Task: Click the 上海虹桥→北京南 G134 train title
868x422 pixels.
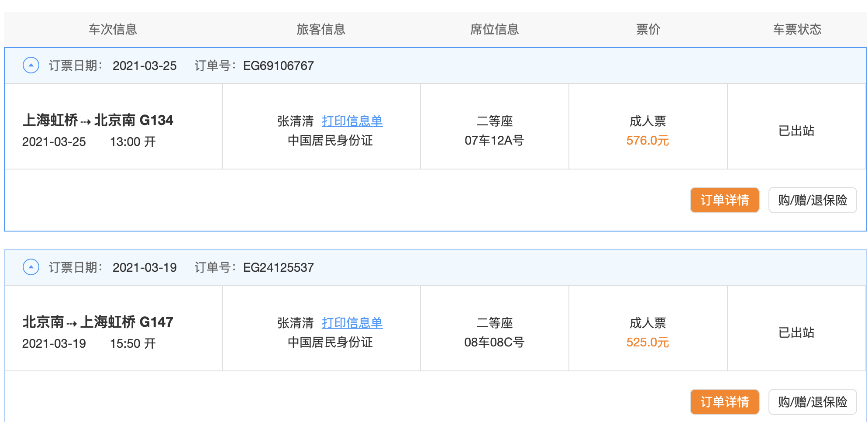Action: 98,120
